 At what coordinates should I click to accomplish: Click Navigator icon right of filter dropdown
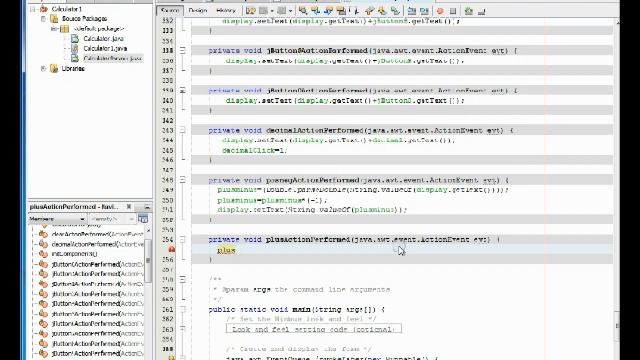(143, 219)
